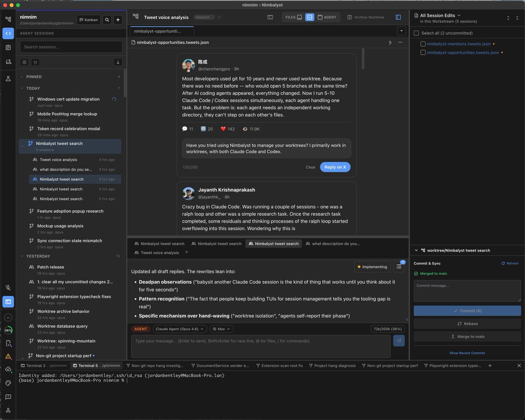This screenshot has width=525, height=420.
Task: Open the Extension scan root fix tab
Action: point(279,365)
